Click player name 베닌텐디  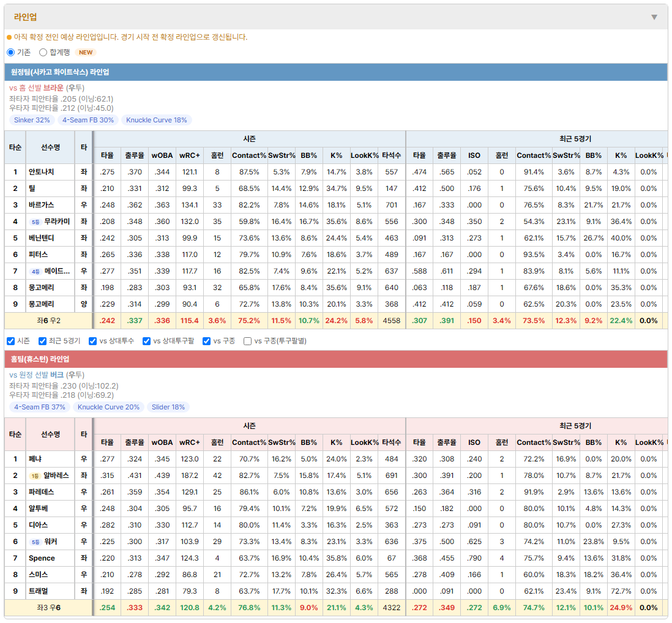click(41, 238)
